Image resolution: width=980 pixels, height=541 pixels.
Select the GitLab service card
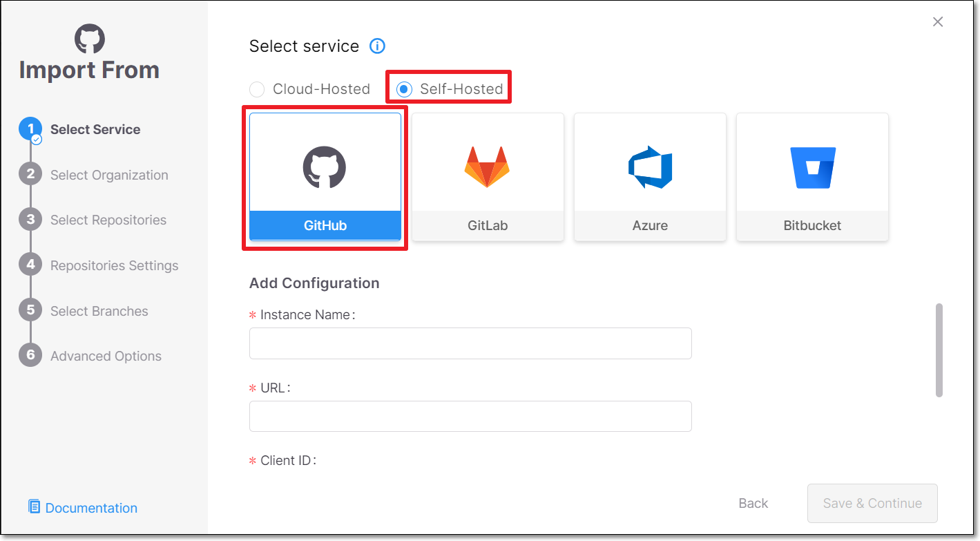[488, 177]
